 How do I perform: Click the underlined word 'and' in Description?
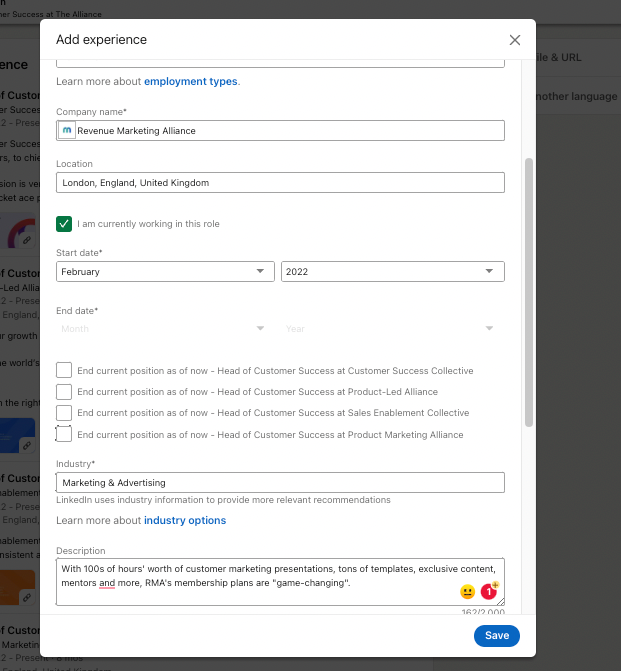(x=107, y=583)
